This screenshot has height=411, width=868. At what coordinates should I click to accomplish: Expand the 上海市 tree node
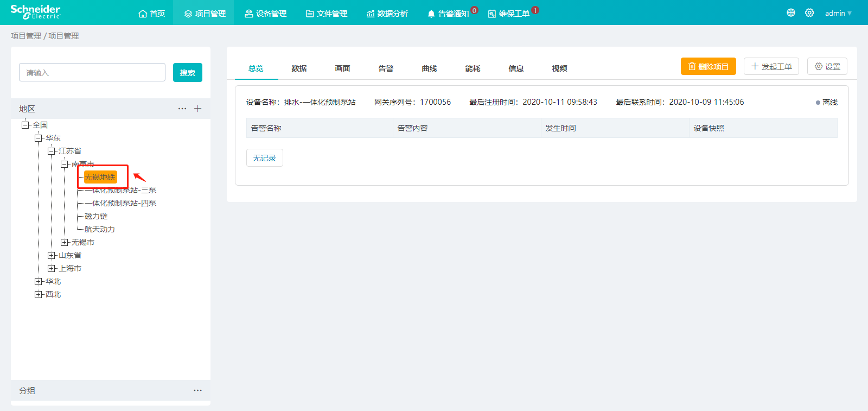[x=51, y=268]
